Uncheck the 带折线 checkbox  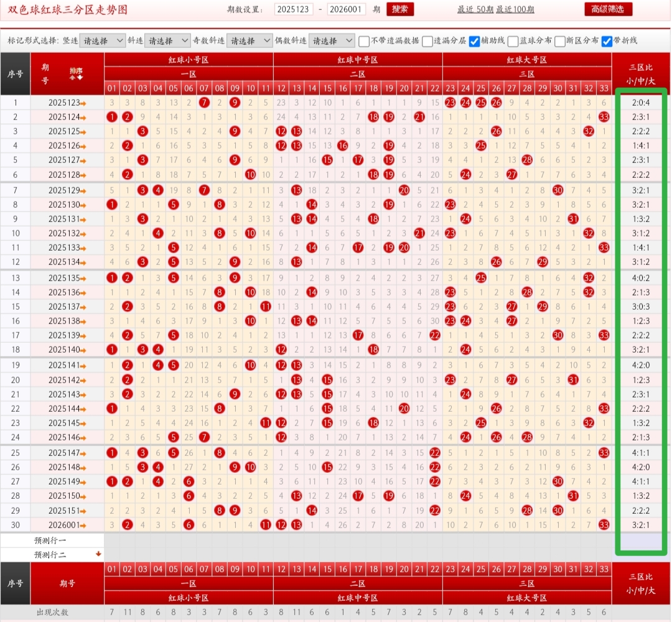click(x=607, y=41)
